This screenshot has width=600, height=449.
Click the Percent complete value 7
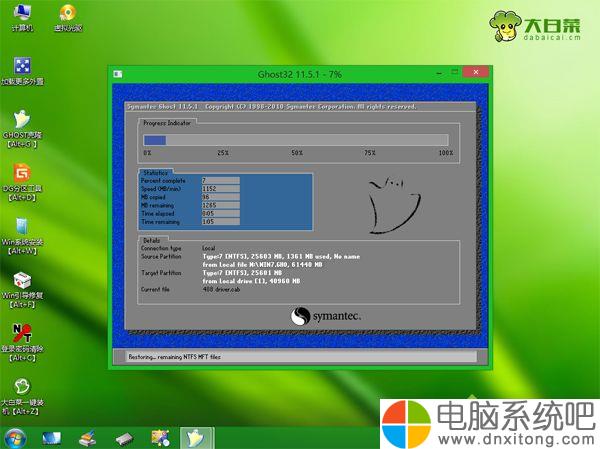(x=221, y=180)
